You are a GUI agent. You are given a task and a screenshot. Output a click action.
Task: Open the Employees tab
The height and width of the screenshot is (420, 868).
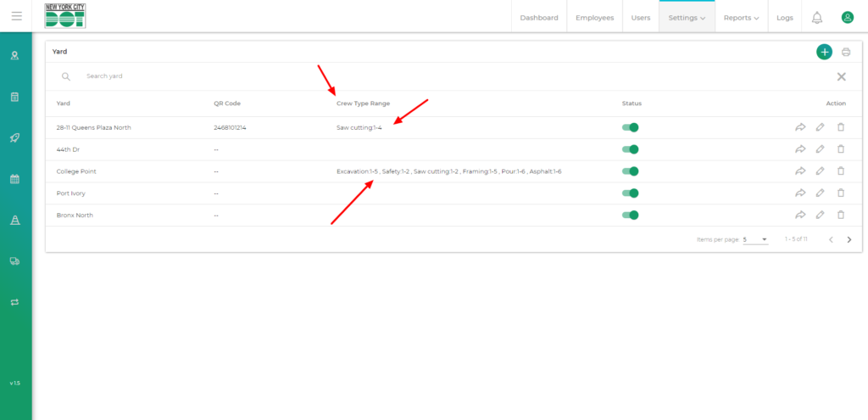coord(594,18)
